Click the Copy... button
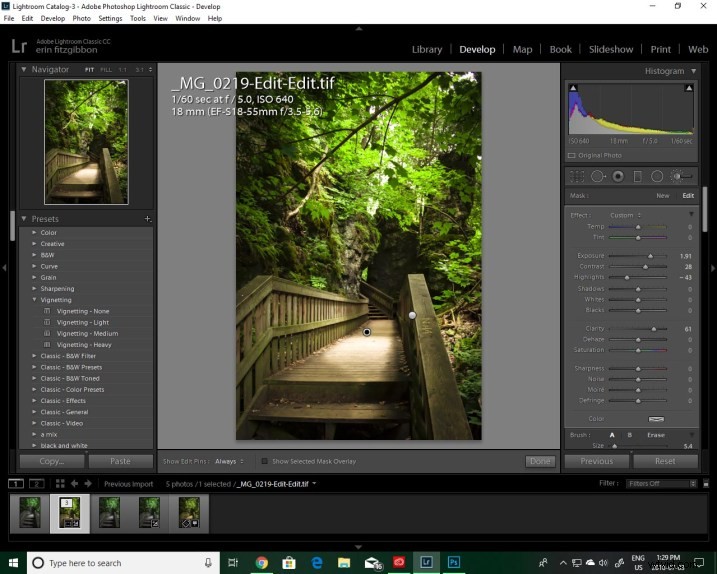 point(52,461)
